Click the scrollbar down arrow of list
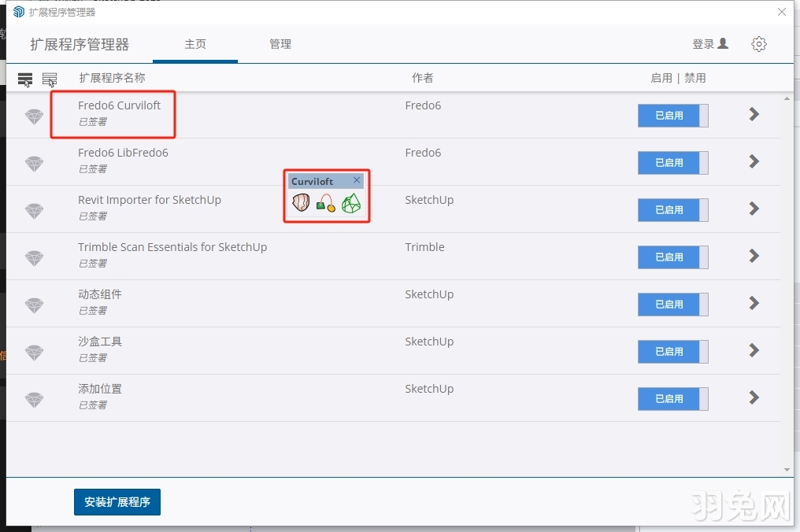Viewport: 800px width, 532px height. (x=787, y=470)
